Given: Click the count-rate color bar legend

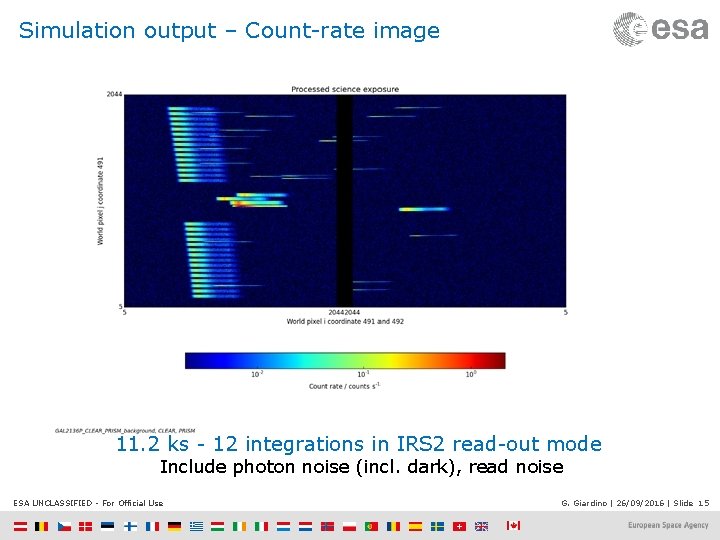Looking at the screenshot, I should tap(345, 361).
